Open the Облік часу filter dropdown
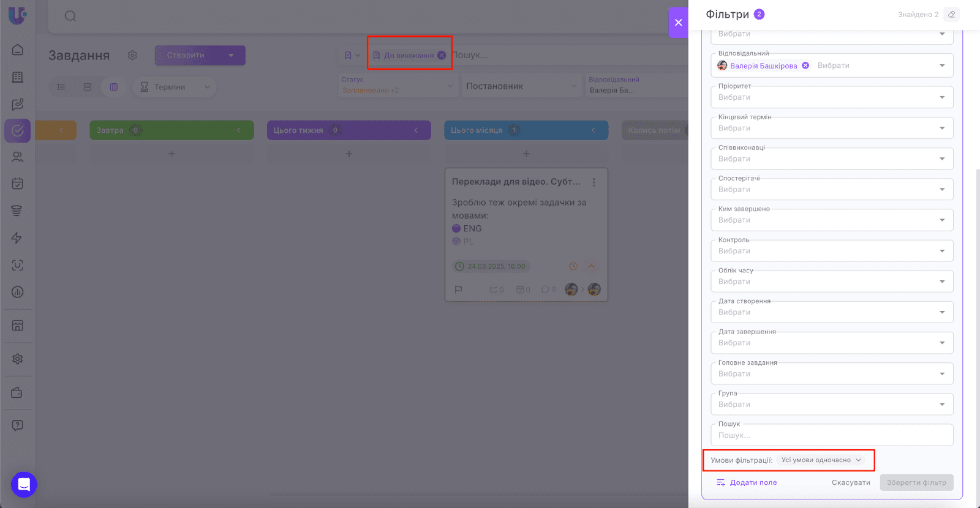Viewport: 980px width, 508px height. [832, 281]
